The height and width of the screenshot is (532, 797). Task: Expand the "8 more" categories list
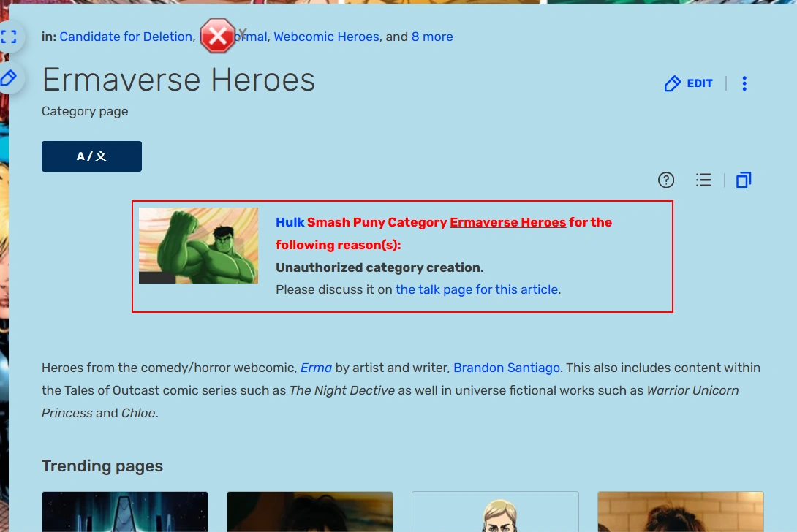tap(432, 37)
